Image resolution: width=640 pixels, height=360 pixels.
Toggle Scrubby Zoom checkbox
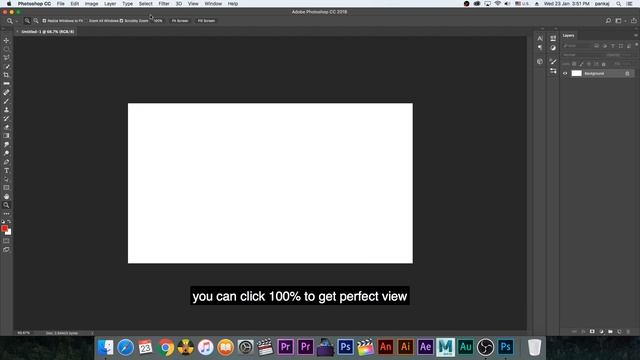click(121, 20)
